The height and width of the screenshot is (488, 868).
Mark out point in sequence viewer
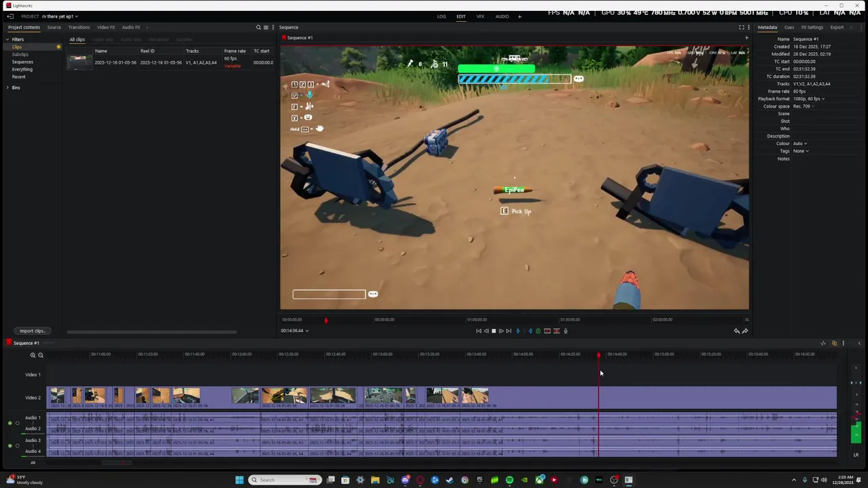530,331
